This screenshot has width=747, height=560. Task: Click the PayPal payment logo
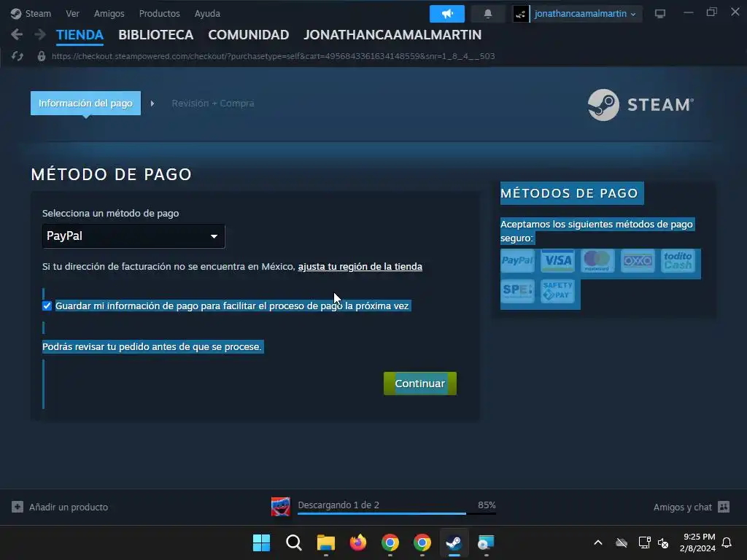click(517, 260)
